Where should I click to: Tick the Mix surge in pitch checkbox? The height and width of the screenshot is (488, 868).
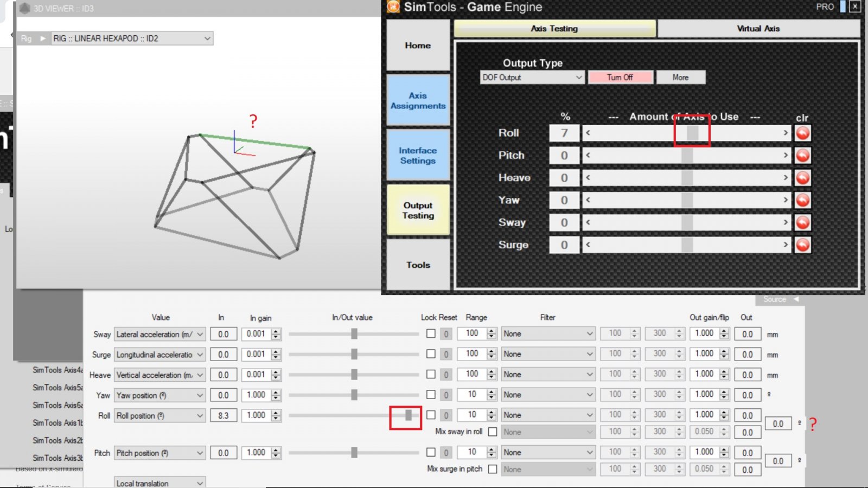coord(493,470)
